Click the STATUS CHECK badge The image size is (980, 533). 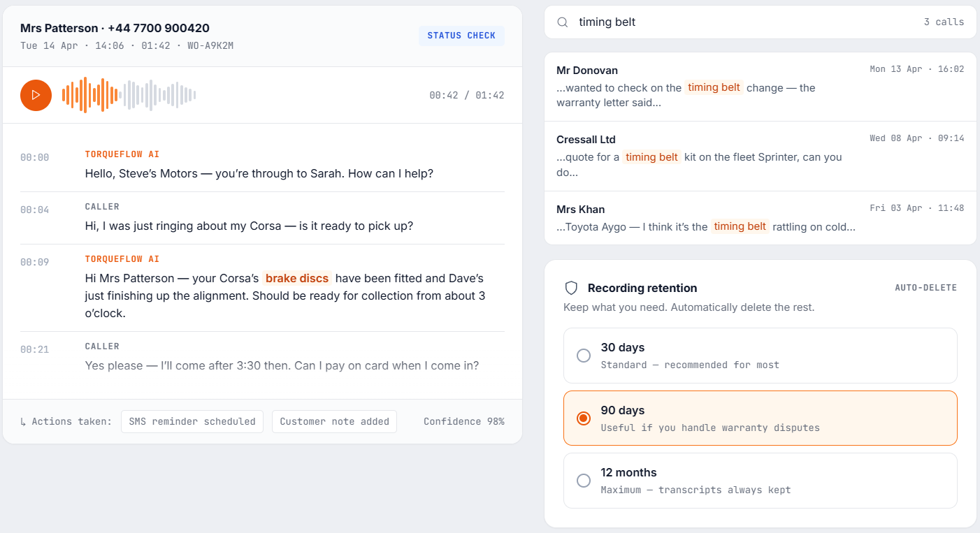(461, 36)
